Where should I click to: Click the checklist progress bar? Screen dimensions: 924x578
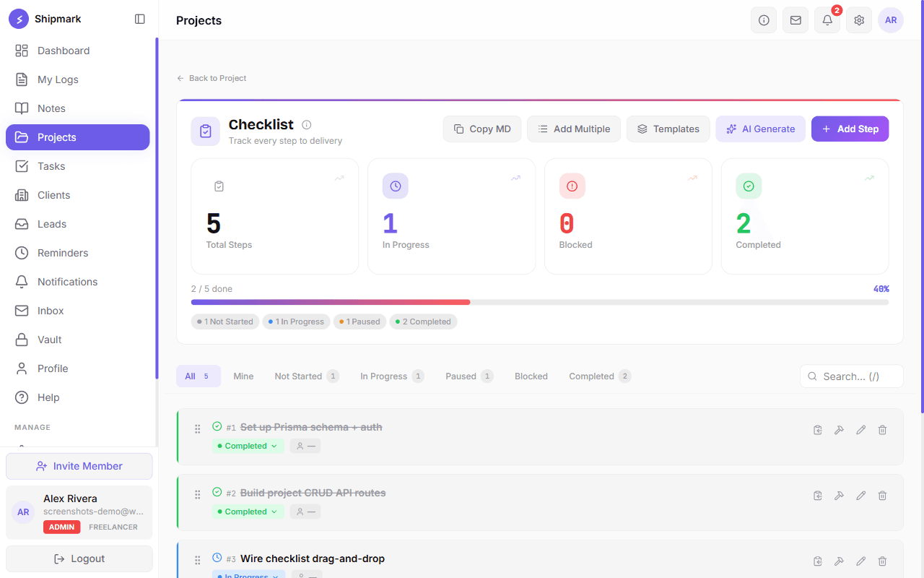540,302
